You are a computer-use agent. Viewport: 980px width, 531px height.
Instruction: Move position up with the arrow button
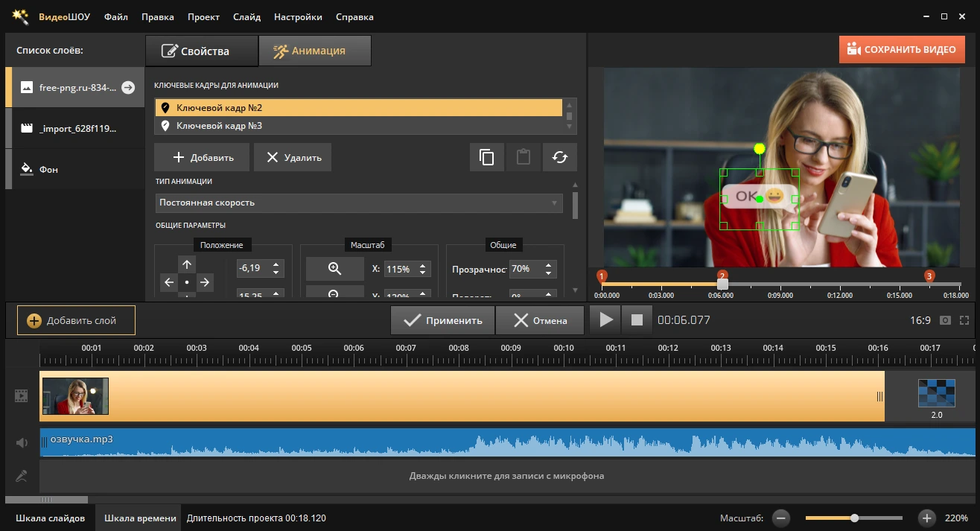pyautogui.click(x=187, y=264)
